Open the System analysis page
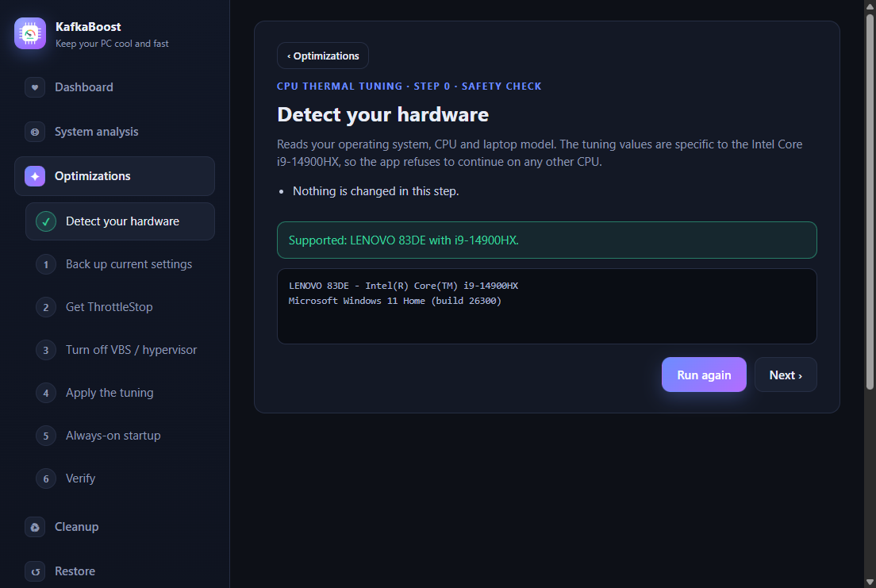This screenshot has width=876, height=588. tap(114, 132)
